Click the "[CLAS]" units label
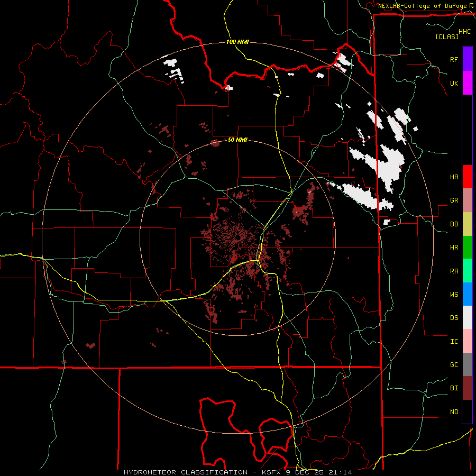 pyautogui.click(x=447, y=36)
